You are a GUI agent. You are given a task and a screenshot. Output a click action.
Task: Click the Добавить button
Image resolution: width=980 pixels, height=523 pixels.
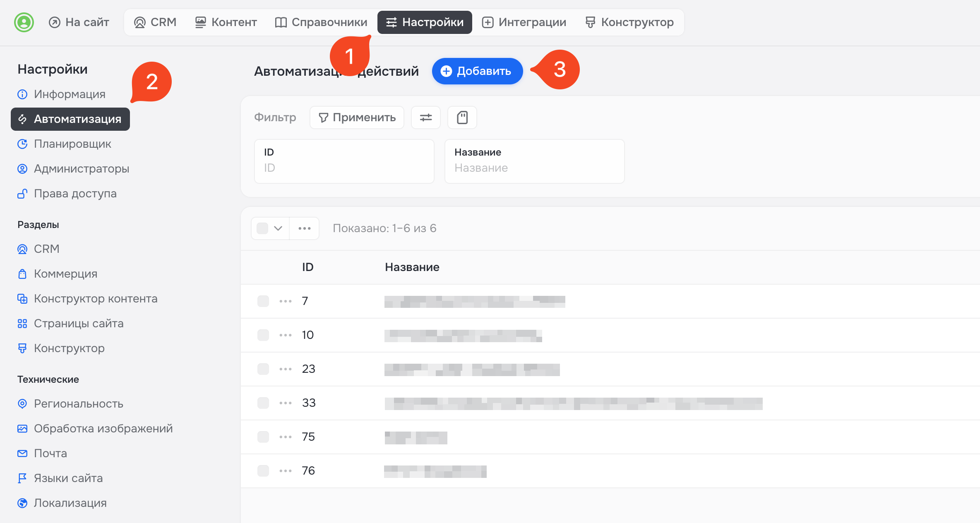477,71
